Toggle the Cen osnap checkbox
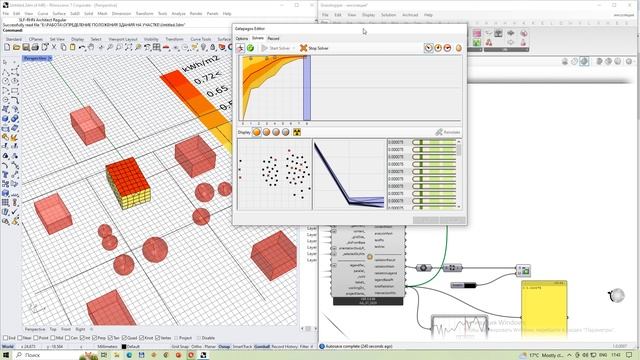The image size is (640, 360). click(x=68, y=338)
